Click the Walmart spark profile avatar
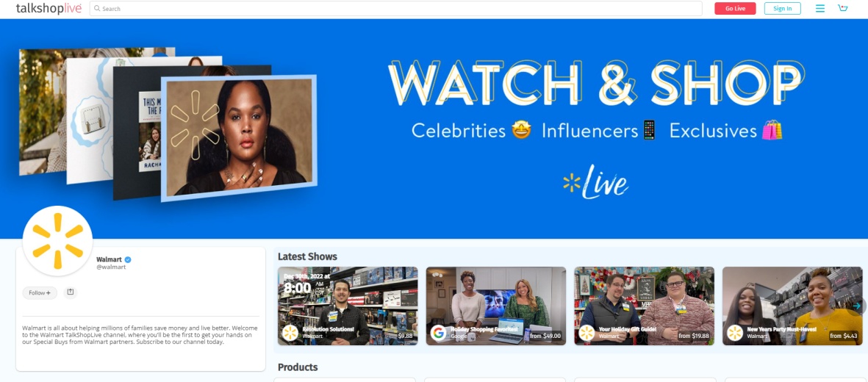The image size is (868, 382). click(57, 242)
